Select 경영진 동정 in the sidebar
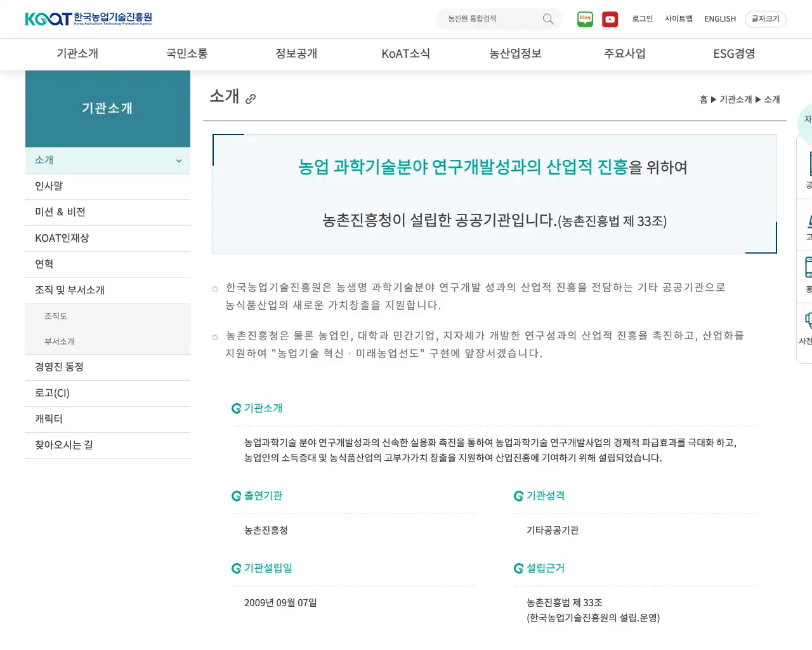This screenshot has height=650, width=812. tap(108, 368)
